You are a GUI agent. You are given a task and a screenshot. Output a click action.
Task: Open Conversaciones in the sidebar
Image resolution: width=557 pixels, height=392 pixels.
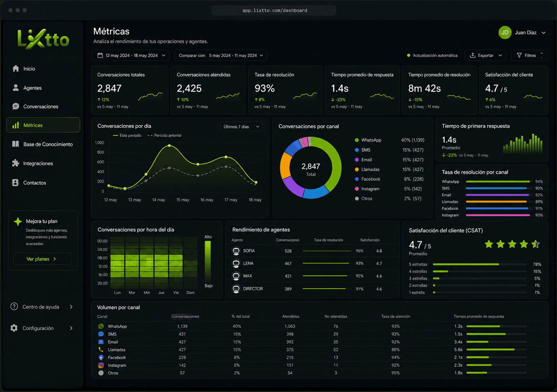(x=43, y=107)
